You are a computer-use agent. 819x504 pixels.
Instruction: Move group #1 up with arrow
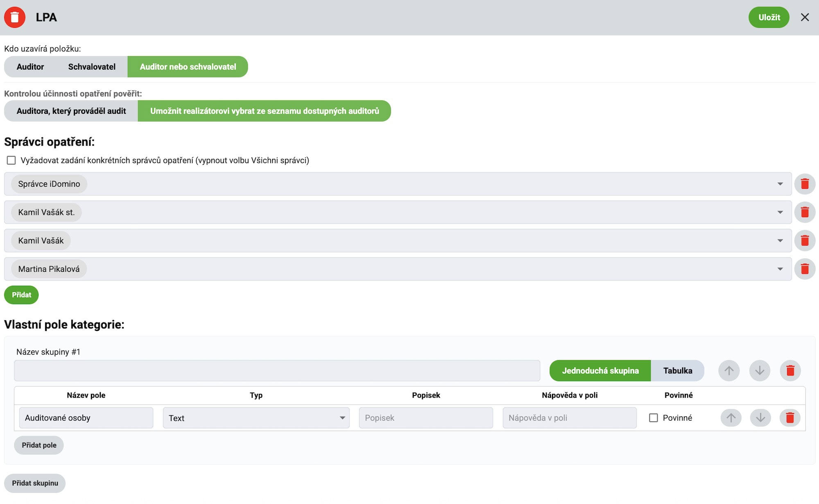click(729, 371)
